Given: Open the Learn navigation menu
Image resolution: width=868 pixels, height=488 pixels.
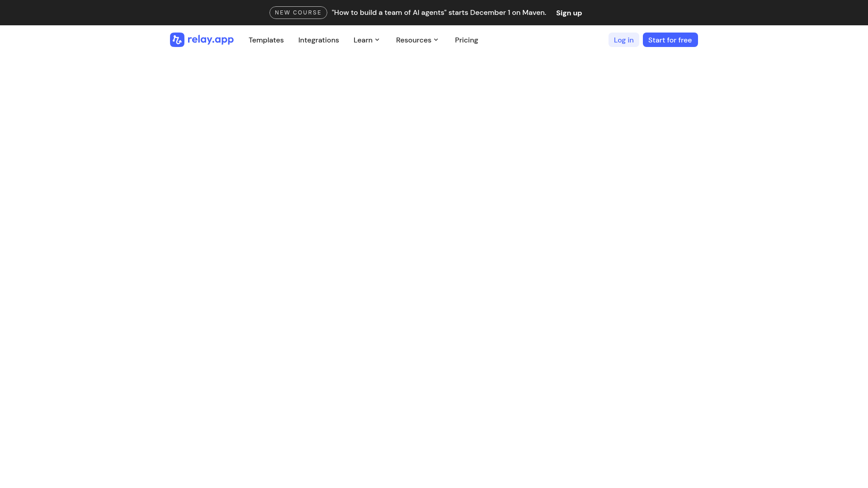Looking at the screenshot, I should [366, 40].
